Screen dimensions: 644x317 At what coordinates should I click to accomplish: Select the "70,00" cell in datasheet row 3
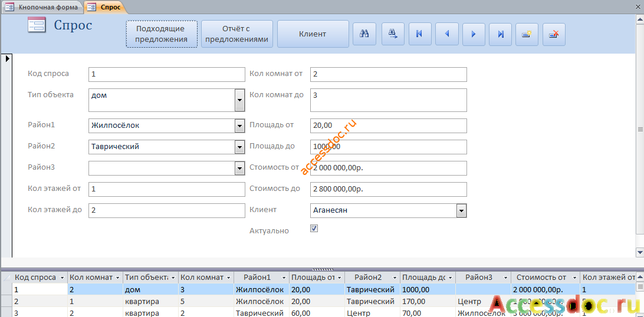(x=428, y=313)
